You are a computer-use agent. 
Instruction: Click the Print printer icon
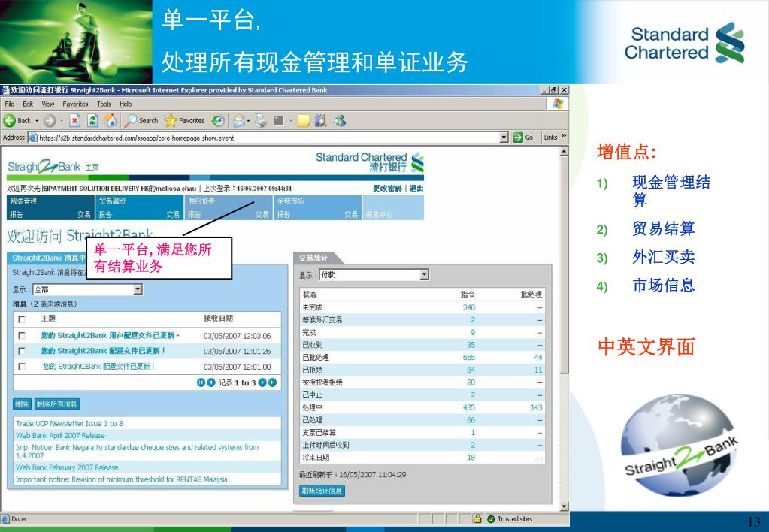click(x=261, y=121)
